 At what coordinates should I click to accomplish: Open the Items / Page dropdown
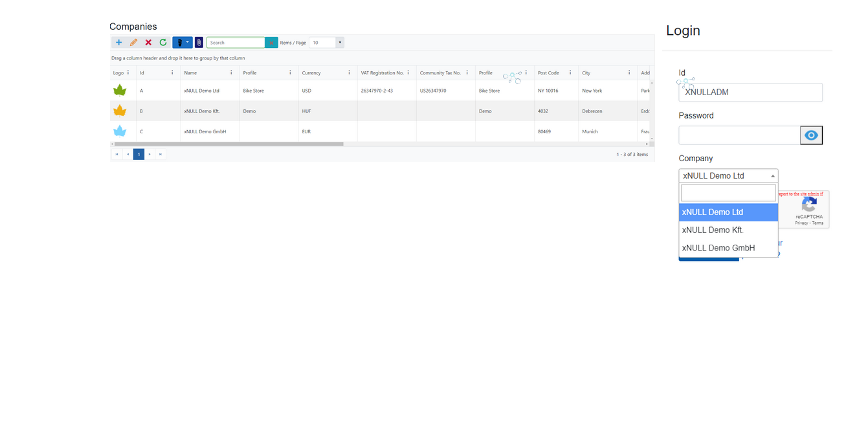(x=339, y=43)
